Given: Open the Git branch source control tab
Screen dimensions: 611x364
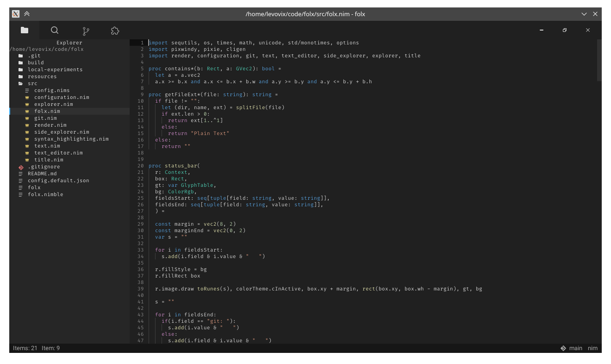Looking at the screenshot, I should (x=86, y=31).
